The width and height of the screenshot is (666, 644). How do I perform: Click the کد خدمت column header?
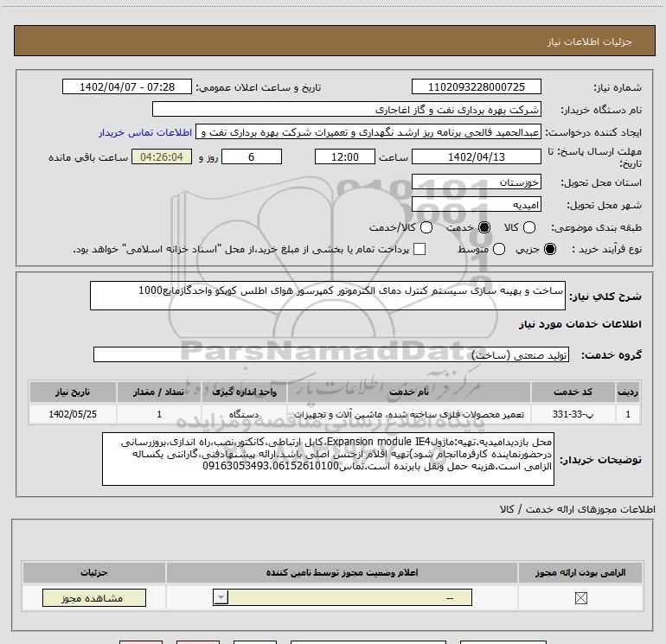coord(573,392)
